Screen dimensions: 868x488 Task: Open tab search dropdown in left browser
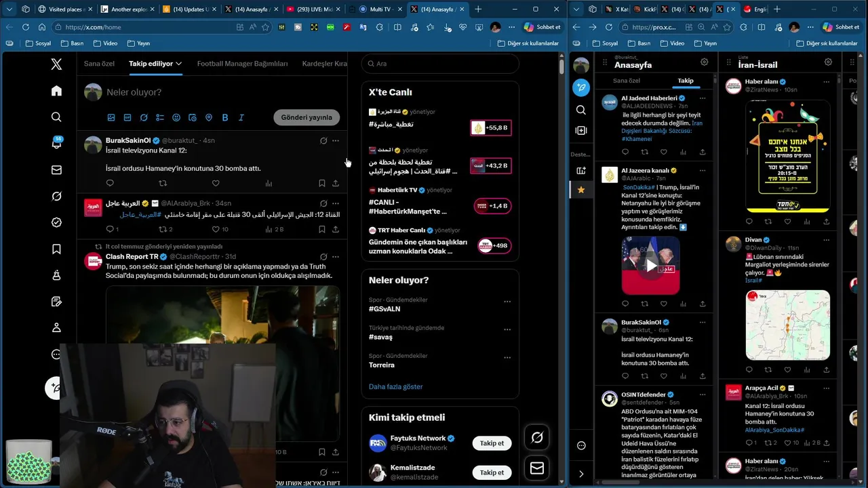(9, 9)
